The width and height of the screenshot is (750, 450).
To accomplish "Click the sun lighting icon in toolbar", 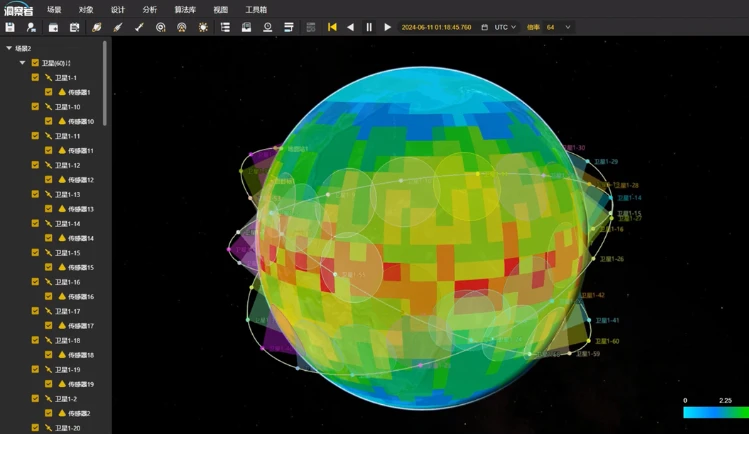I will pyautogui.click(x=203, y=27).
